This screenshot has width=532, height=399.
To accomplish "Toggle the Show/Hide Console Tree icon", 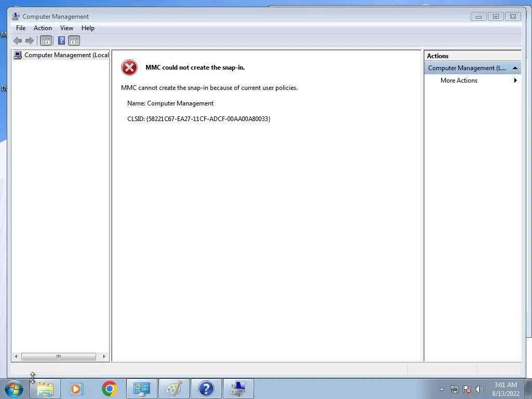I will pyautogui.click(x=46, y=41).
